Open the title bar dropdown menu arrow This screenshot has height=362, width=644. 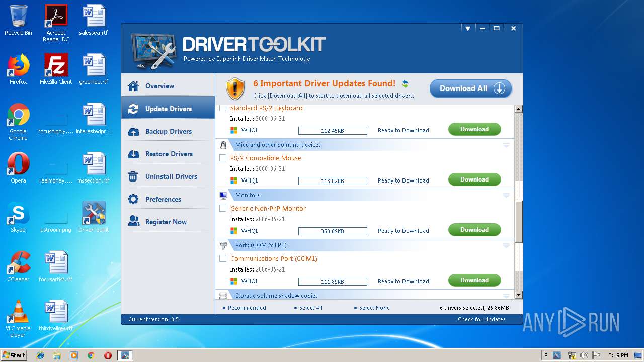pos(468,29)
